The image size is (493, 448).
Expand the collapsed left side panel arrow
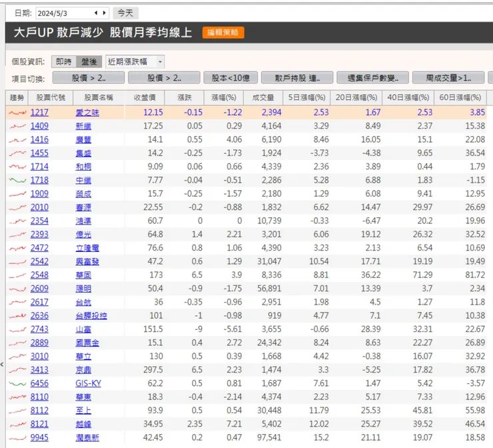pyautogui.click(x=2, y=365)
